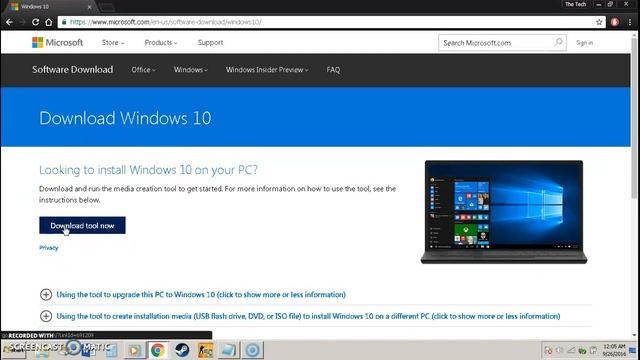Image resolution: width=640 pixels, height=360 pixels.
Task: Click the network signal tray icon
Action: pos(571,350)
